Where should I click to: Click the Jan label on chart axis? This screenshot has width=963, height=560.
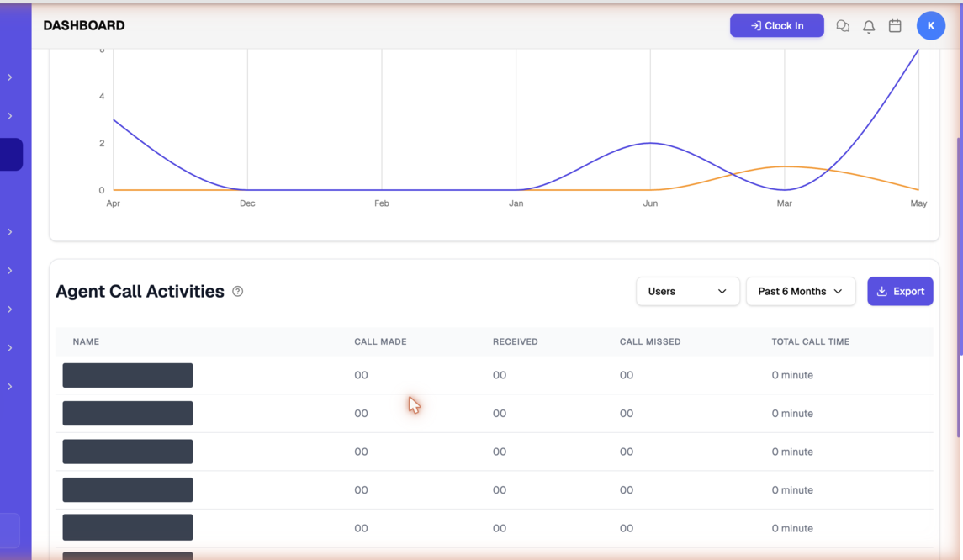point(516,203)
